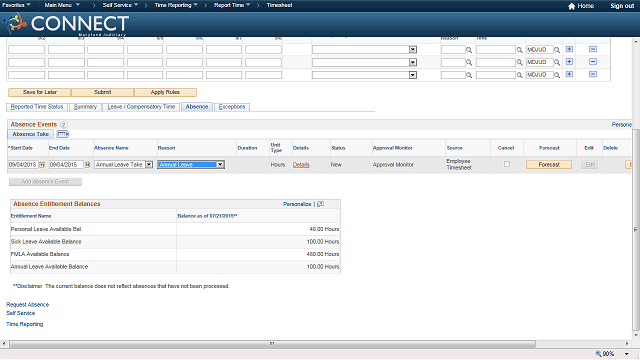Open End Date calendar picker icon

(x=87, y=164)
